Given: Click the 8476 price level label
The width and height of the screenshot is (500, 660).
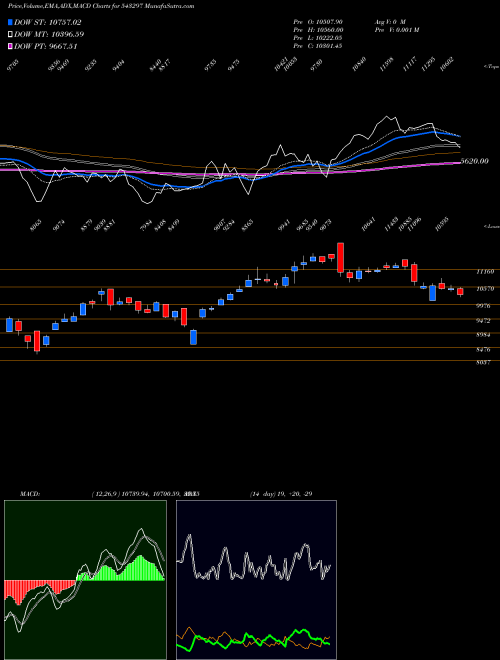Looking at the screenshot, I should [x=484, y=349].
